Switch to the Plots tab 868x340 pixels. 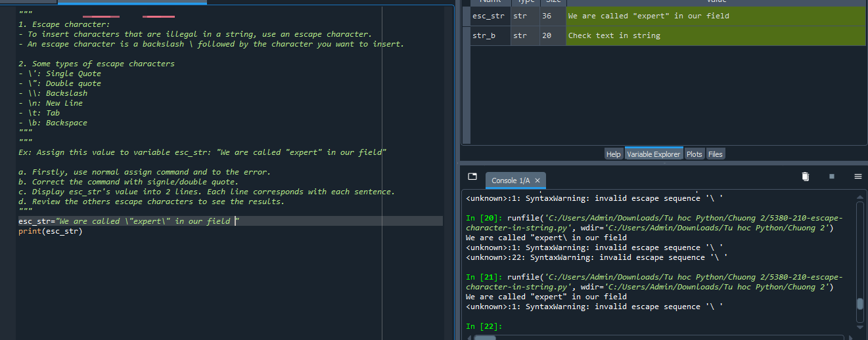pyautogui.click(x=695, y=154)
